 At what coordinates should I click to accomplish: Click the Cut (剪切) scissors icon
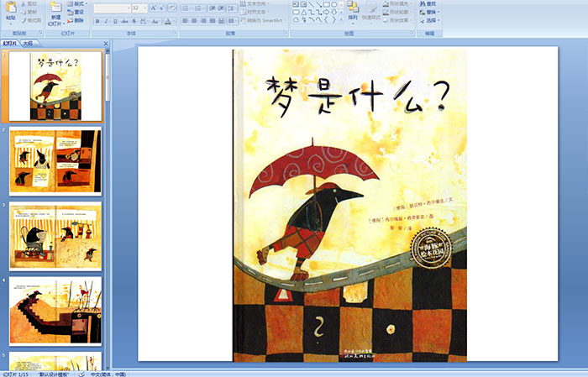coord(24,3)
